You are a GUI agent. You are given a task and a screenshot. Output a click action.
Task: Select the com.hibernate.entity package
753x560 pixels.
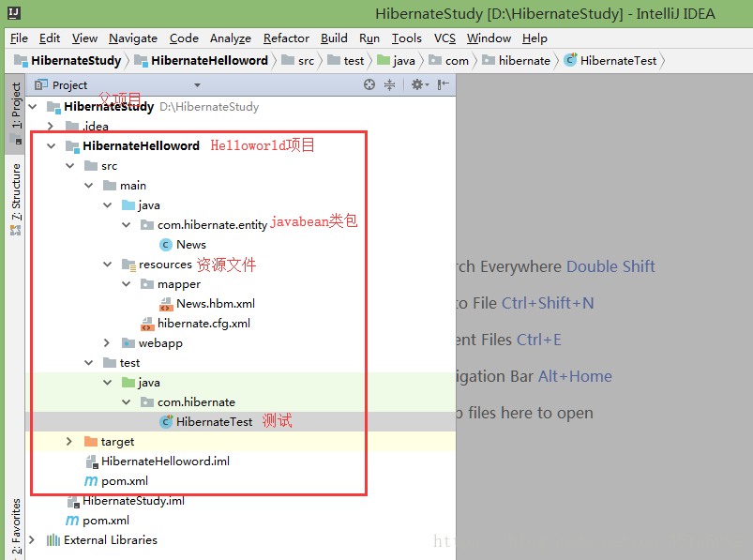point(212,225)
